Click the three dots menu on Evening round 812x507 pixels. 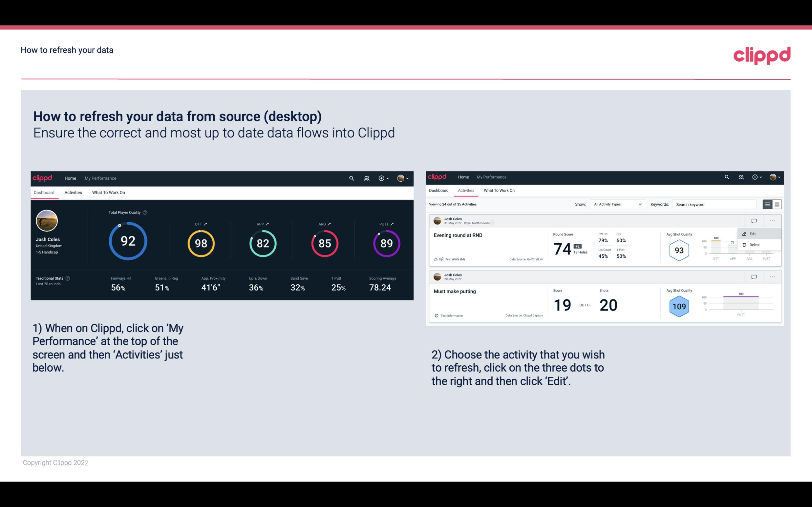772,220
